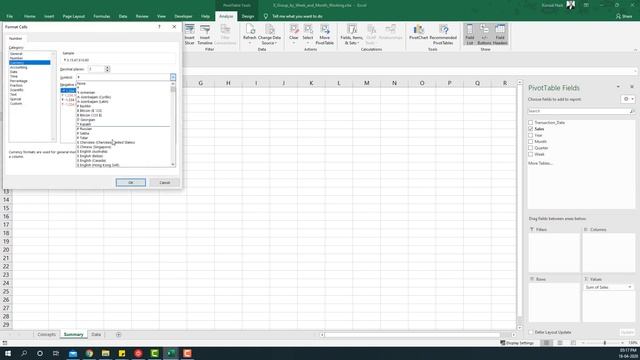Open the PivotTable Fields pane options arrow

click(x=618, y=87)
